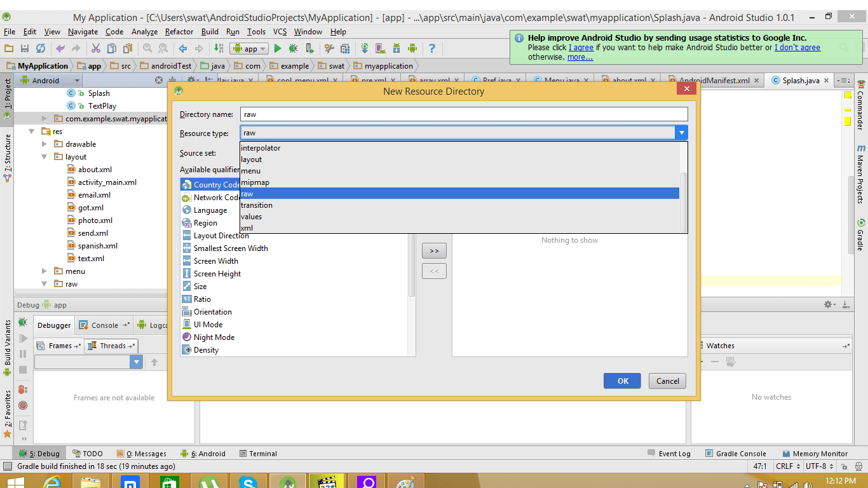The height and width of the screenshot is (488, 868).
Task: Open the app run configuration dropdown
Action: (x=250, y=48)
